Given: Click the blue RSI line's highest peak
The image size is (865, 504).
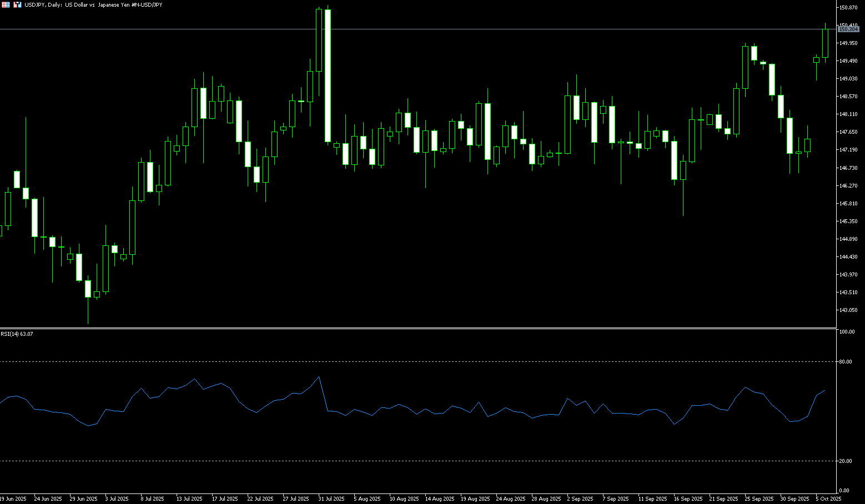Looking at the screenshot, I should click(319, 377).
